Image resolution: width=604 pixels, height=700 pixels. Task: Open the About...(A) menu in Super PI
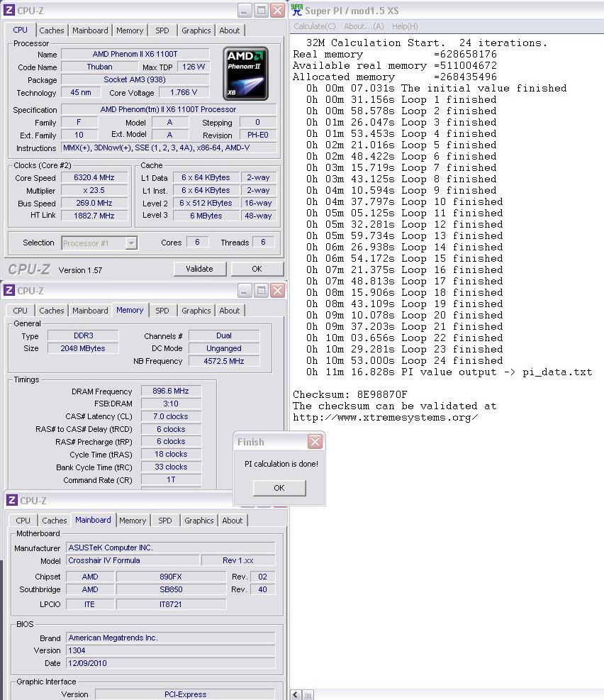point(364,26)
